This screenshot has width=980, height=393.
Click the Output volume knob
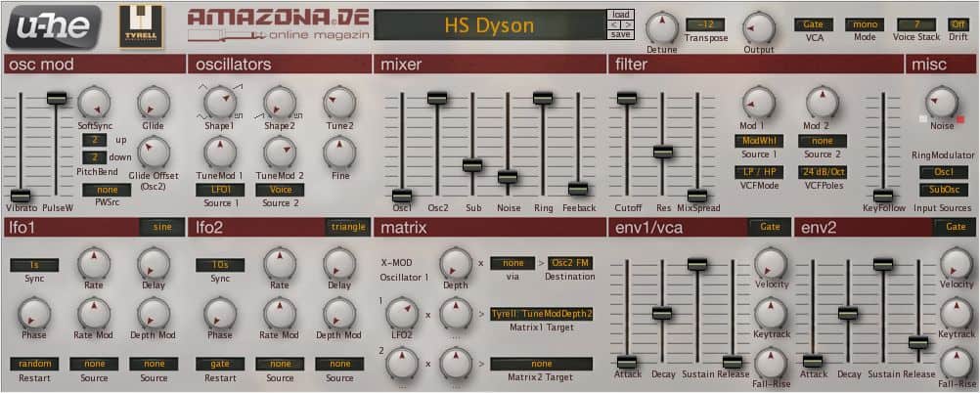[759, 27]
